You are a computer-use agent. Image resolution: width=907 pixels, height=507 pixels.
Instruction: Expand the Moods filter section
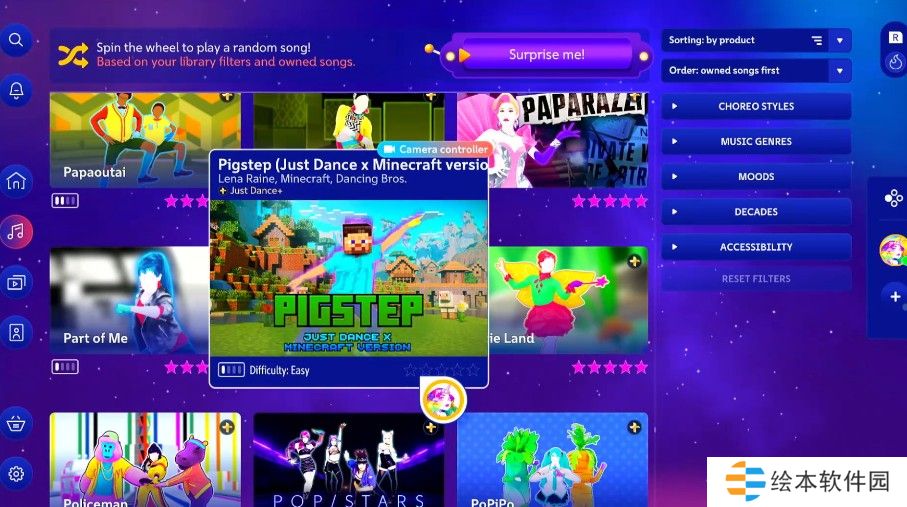[756, 177]
